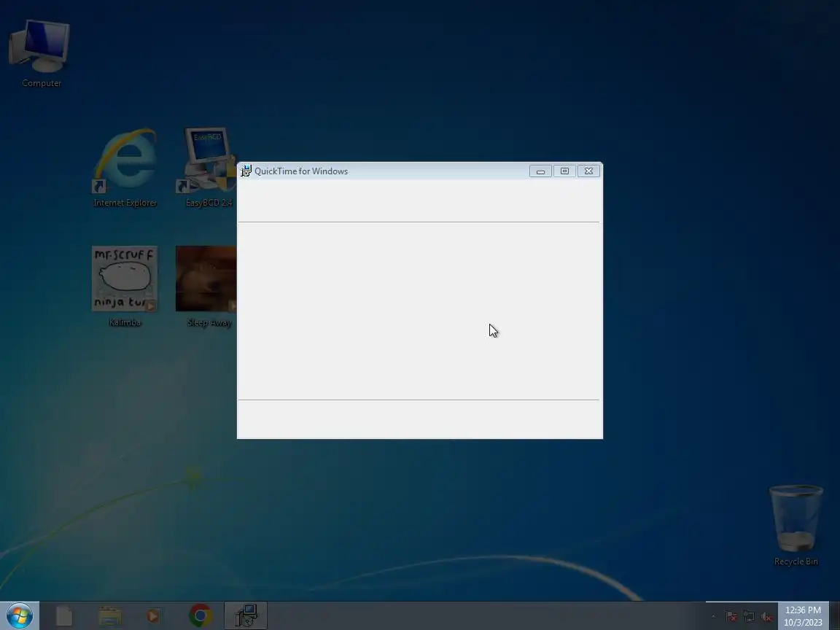Select the Sleep Away music file thumbnail

(x=207, y=286)
